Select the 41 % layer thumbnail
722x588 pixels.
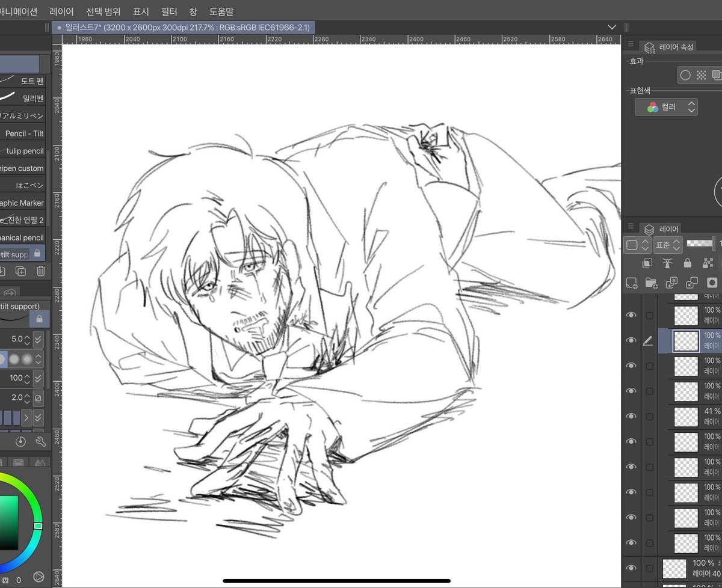[686, 416]
